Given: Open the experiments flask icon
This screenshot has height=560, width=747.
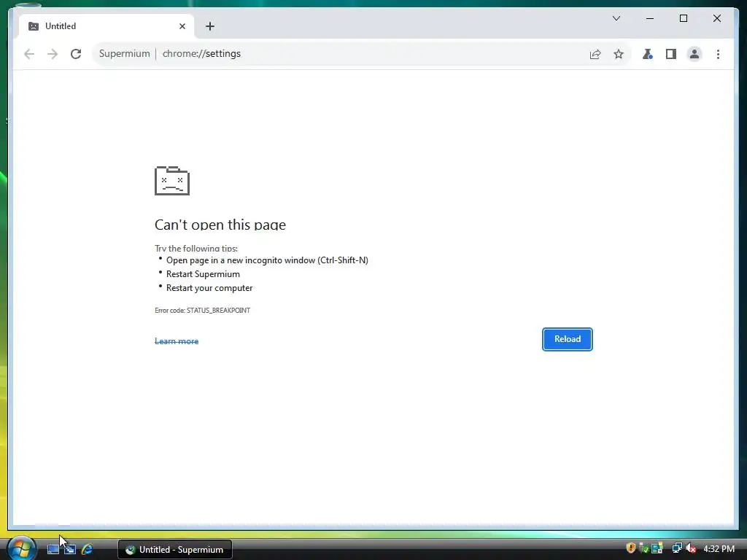Looking at the screenshot, I should click(648, 54).
